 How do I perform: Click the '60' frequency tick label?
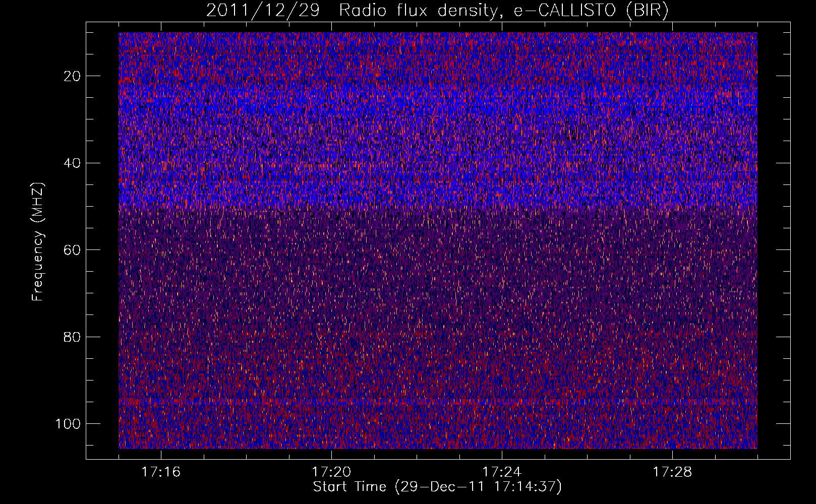coord(73,250)
